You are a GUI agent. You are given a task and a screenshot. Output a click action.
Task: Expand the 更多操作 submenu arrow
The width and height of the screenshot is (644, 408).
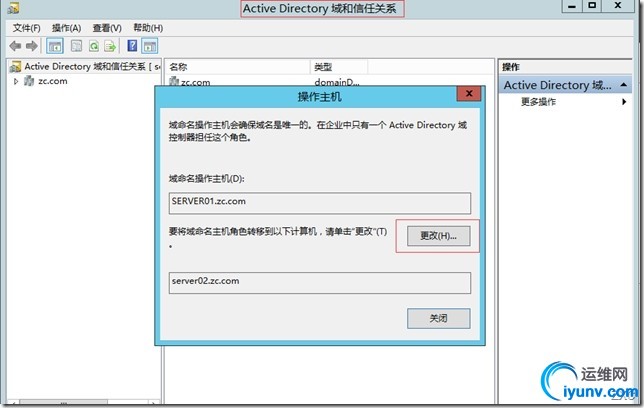(x=624, y=101)
